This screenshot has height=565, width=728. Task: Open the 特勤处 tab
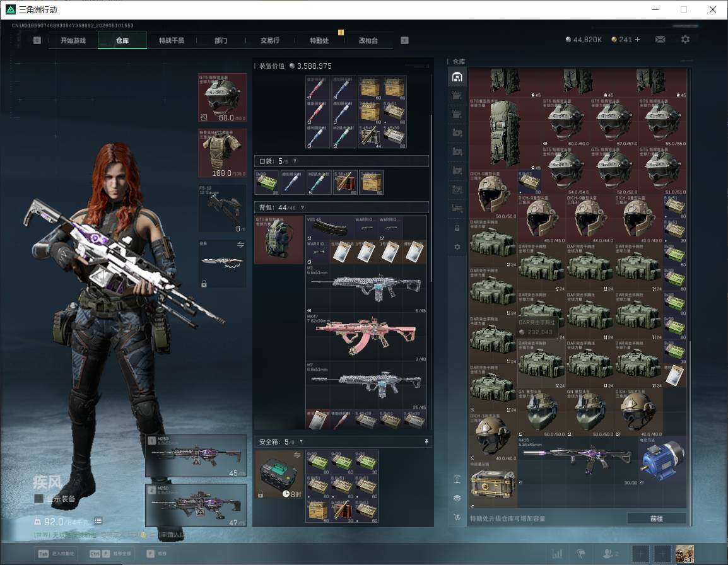(x=319, y=40)
